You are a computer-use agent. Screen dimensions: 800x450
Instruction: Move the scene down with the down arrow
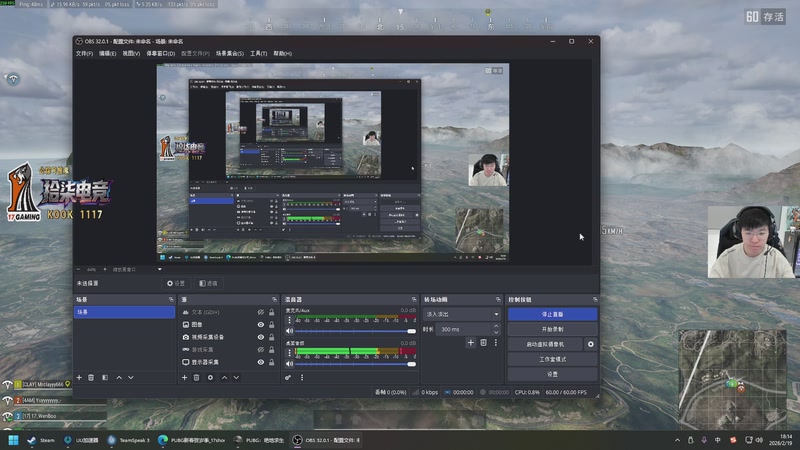tap(131, 378)
